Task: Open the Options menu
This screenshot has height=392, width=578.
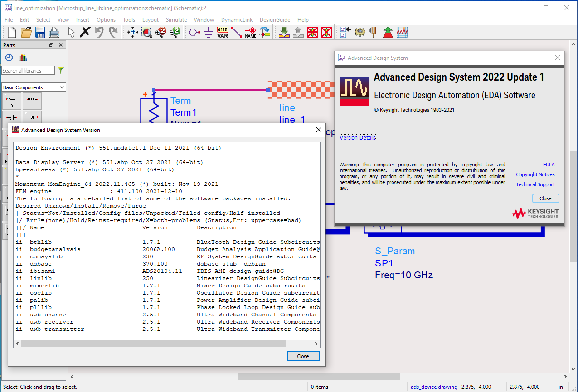Action: pos(106,20)
